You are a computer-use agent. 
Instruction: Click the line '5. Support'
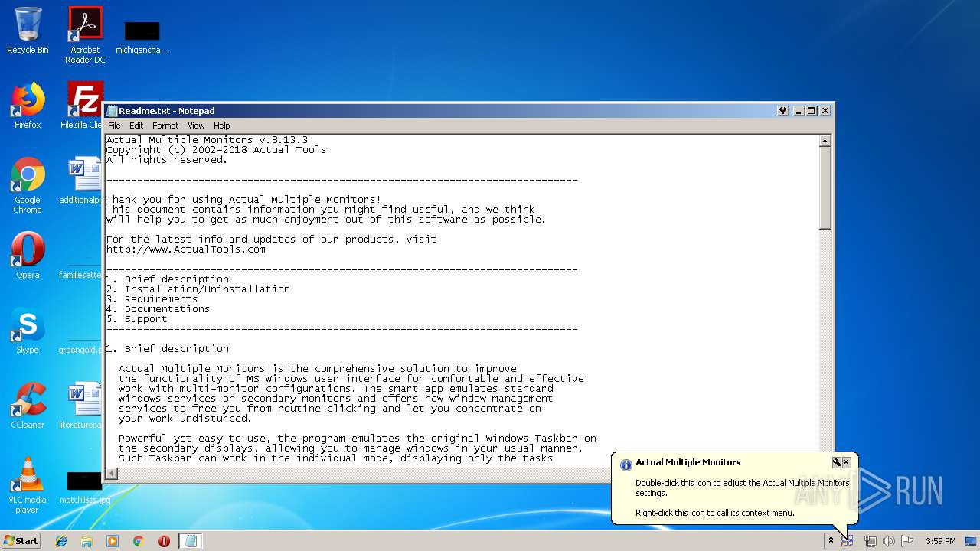tap(136, 319)
